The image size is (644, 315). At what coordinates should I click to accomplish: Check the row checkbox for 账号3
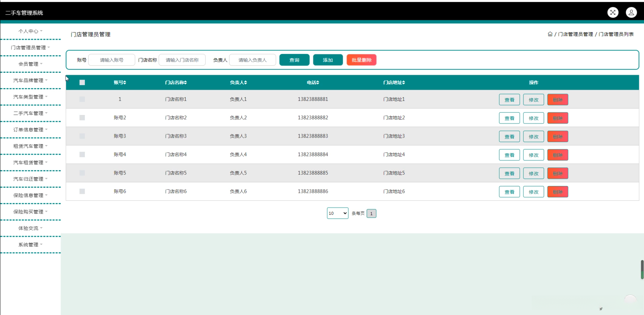pos(82,136)
